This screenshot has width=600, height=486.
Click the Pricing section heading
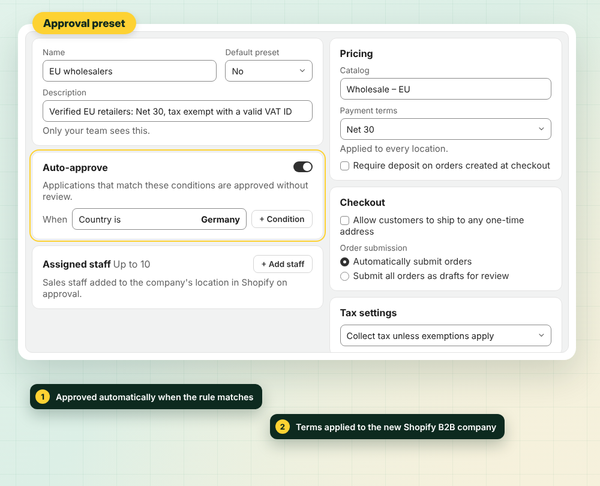(x=356, y=54)
